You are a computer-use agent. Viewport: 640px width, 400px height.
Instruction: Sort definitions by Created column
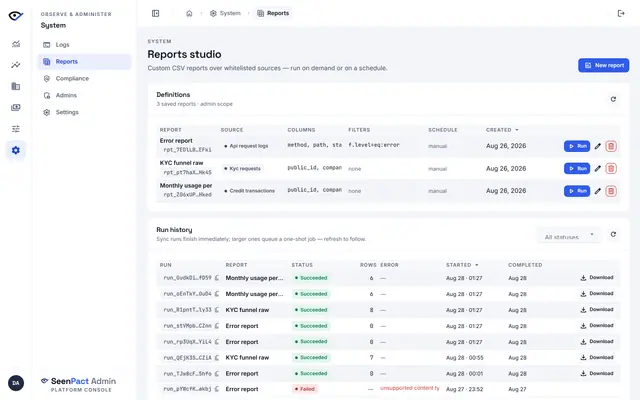[x=502, y=130]
